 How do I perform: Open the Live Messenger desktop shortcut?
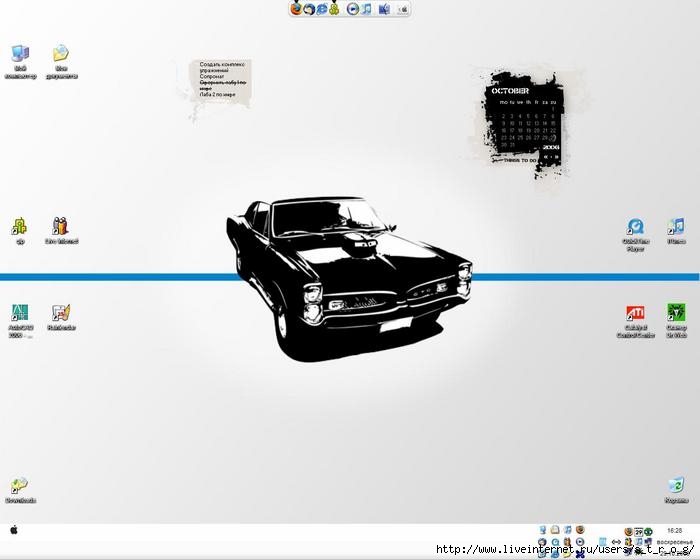[x=61, y=230]
